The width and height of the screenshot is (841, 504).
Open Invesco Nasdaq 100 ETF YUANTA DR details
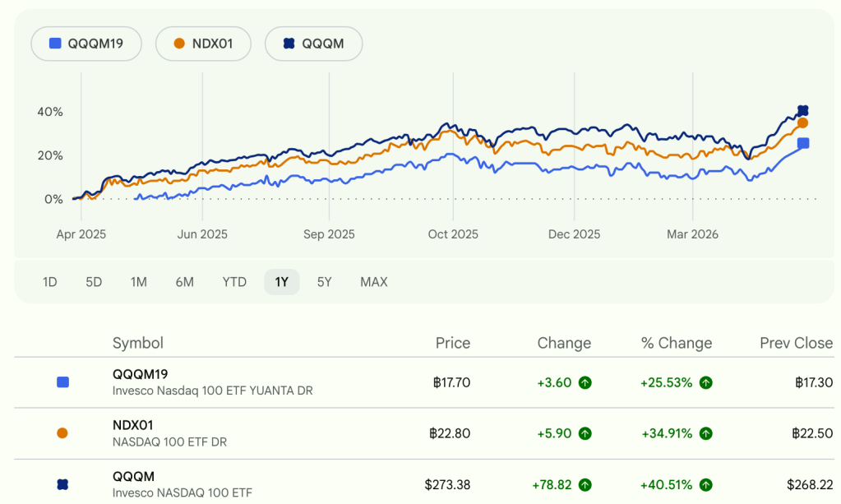(x=212, y=391)
